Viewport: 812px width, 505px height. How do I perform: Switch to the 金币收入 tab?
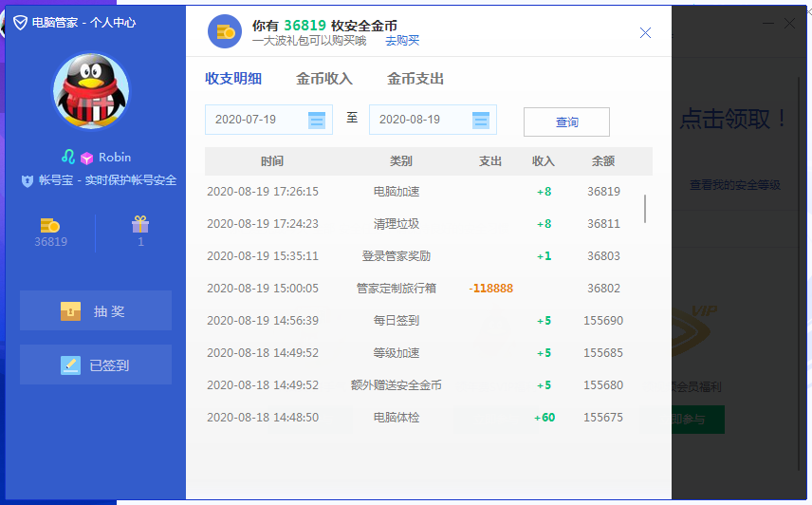click(324, 79)
